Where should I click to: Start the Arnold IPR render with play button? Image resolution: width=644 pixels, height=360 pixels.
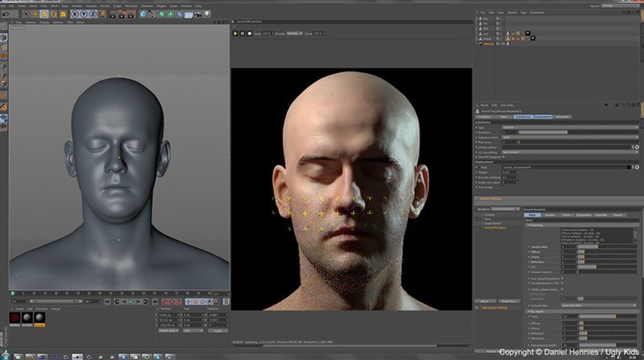(235, 34)
